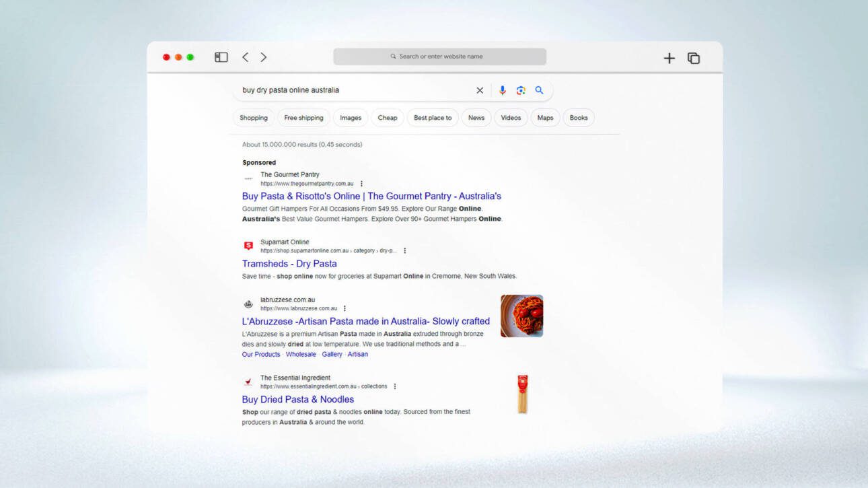Open three-dot menu on Gourmet Pantry result
The height and width of the screenshot is (488, 868).
[x=361, y=183]
